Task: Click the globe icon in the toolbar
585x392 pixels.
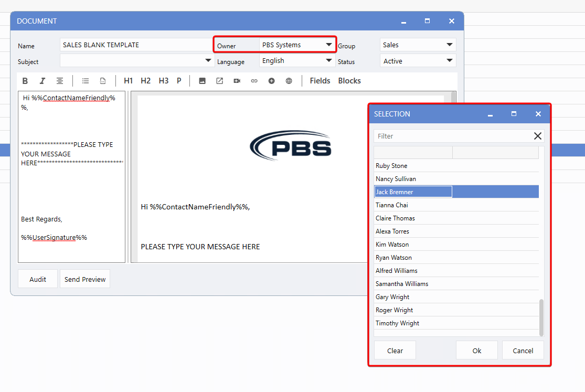Action: (289, 81)
